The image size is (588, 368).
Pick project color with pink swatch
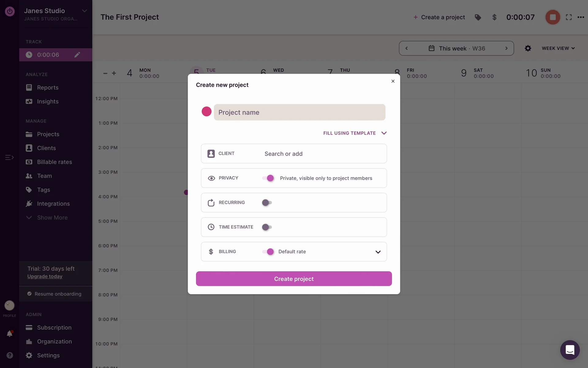tap(206, 112)
